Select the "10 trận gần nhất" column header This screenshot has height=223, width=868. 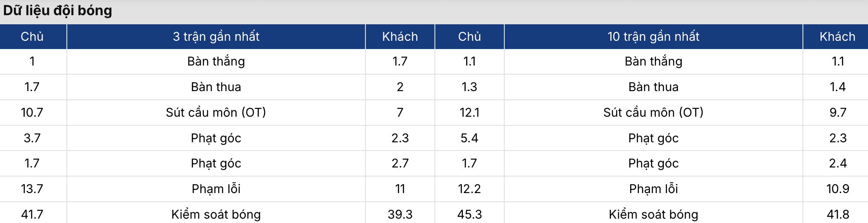[653, 36]
